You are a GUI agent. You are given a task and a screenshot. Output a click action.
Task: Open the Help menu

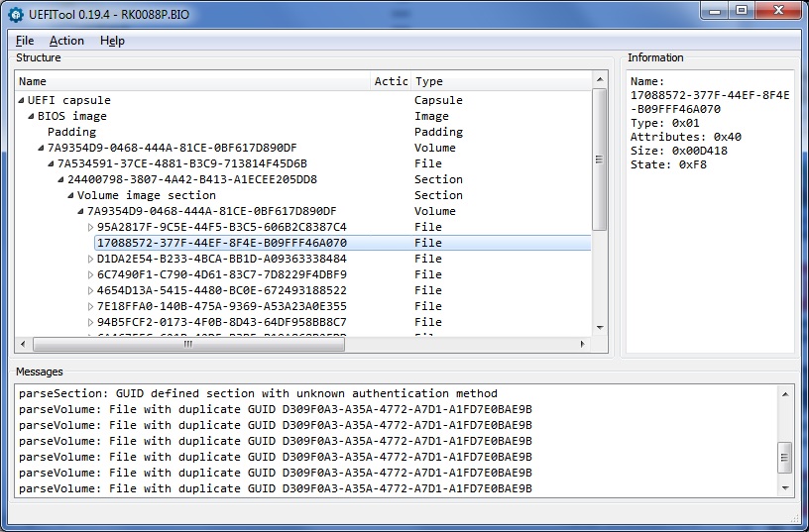(112, 41)
